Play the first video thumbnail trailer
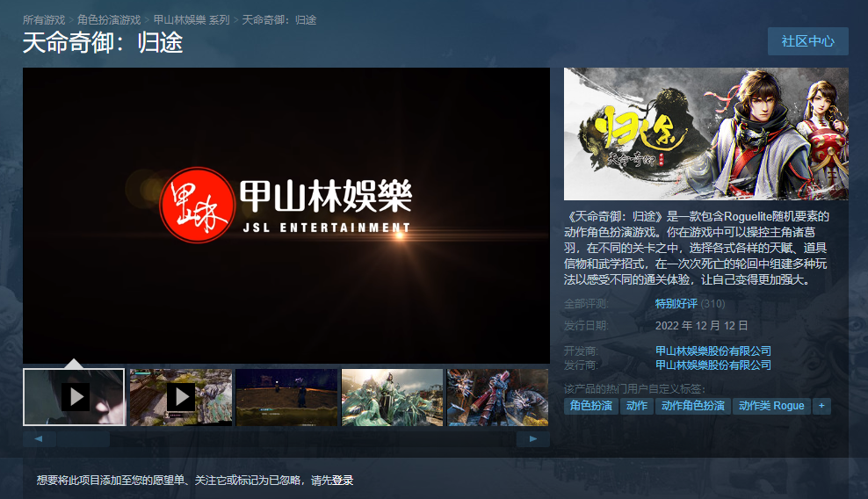The image size is (868, 499). [x=74, y=397]
